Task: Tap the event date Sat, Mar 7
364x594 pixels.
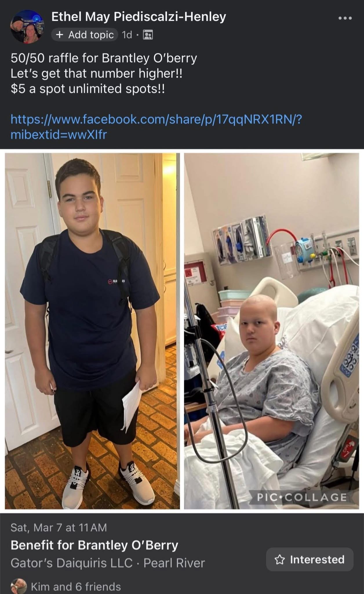Action: 59,527
